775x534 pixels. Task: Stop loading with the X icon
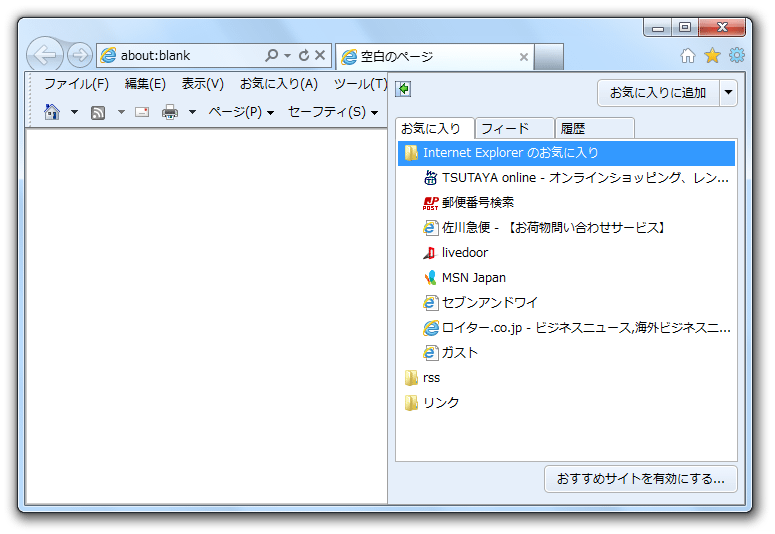[x=320, y=55]
